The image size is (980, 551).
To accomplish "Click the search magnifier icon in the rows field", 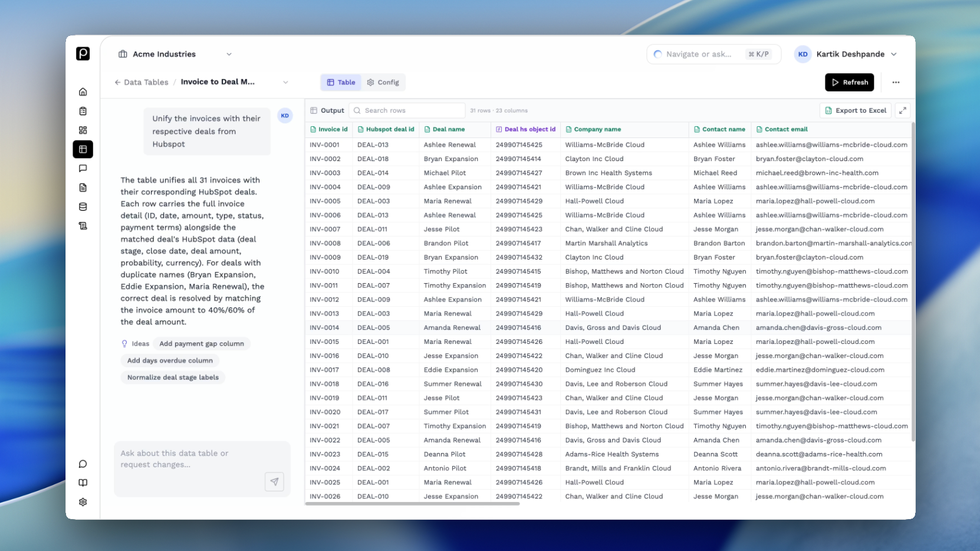I will (x=357, y=110).
